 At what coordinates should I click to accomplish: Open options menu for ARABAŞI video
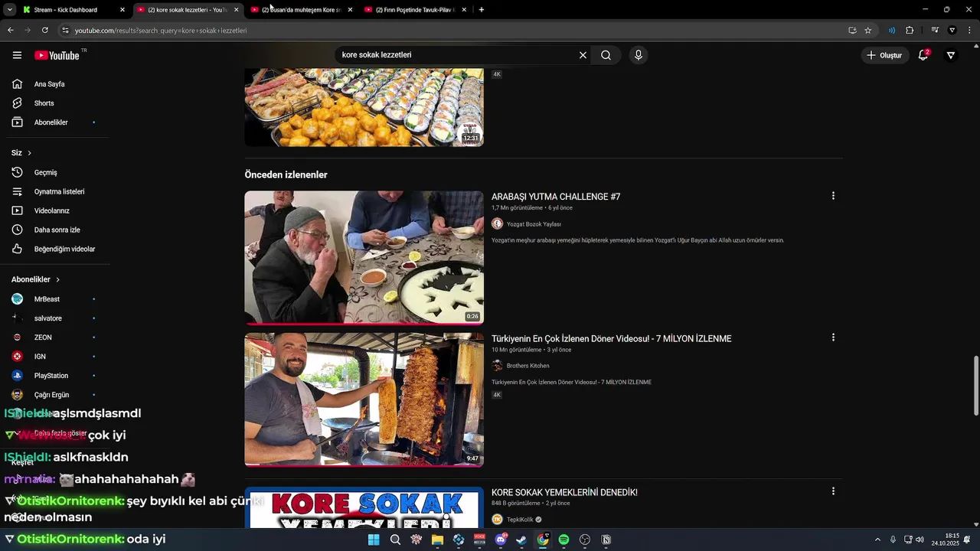[x=833, y=196]
